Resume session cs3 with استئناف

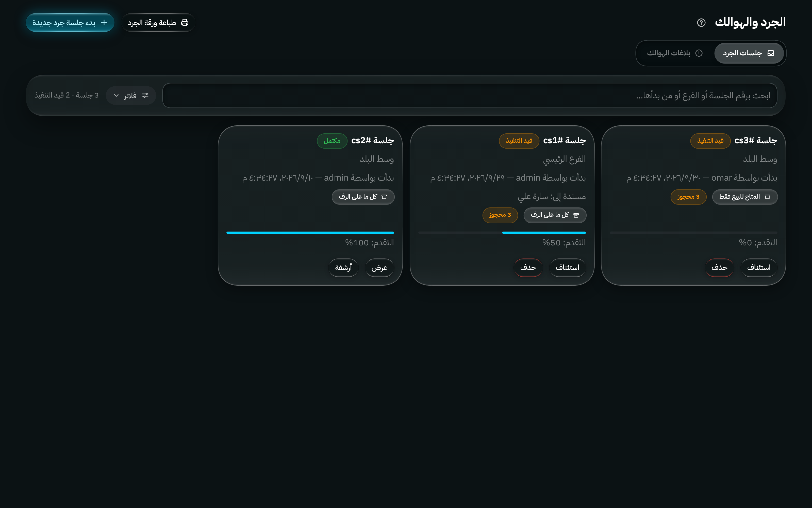pyautogui.click(x=759, y=268)
